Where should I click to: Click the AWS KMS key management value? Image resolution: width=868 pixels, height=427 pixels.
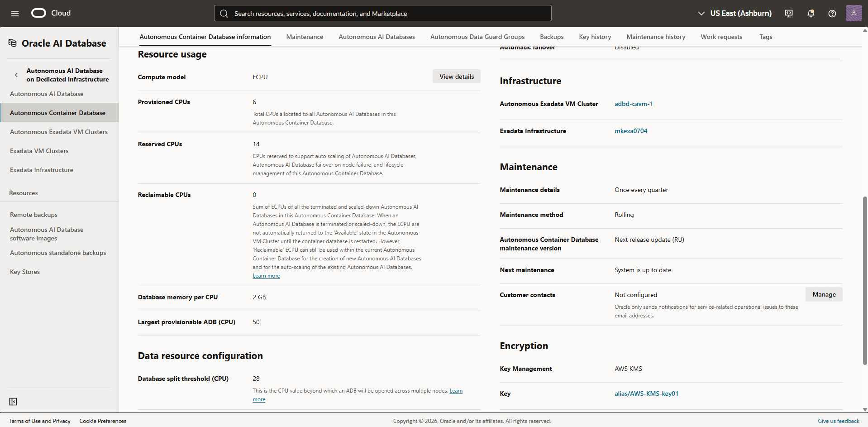click(628, 369)
